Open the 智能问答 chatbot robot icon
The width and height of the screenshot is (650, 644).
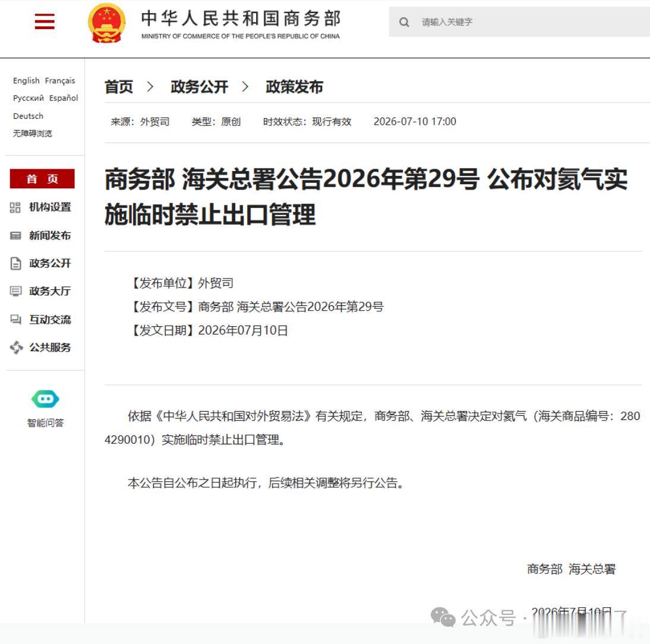click(x=45, y=399)
